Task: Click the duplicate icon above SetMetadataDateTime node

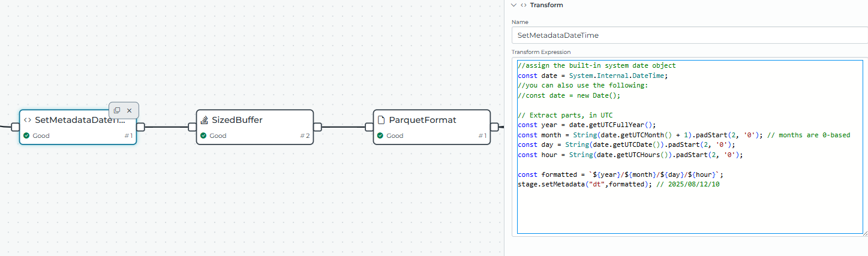Action: point(117,110)
